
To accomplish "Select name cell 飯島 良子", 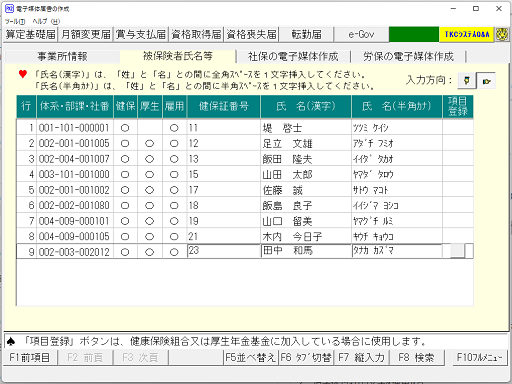I will pos(306,205).
